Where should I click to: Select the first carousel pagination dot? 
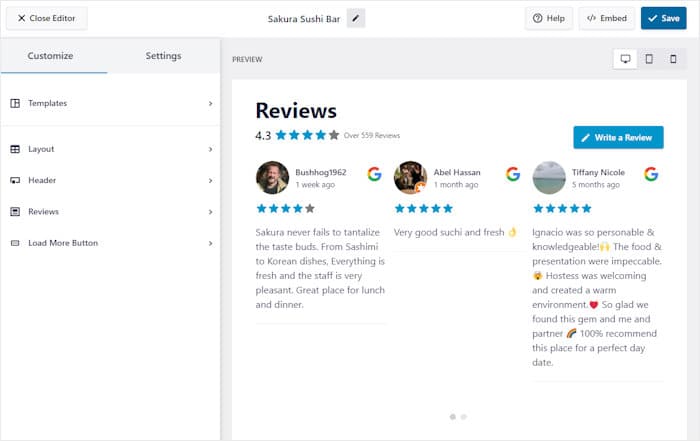pos(453,416)
